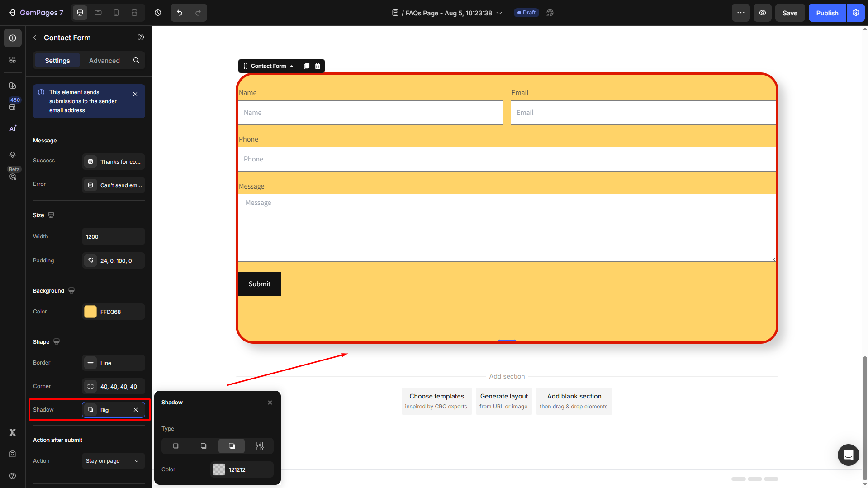
Task: Select the no-shadow type option
Action: [x=176, y=446]
